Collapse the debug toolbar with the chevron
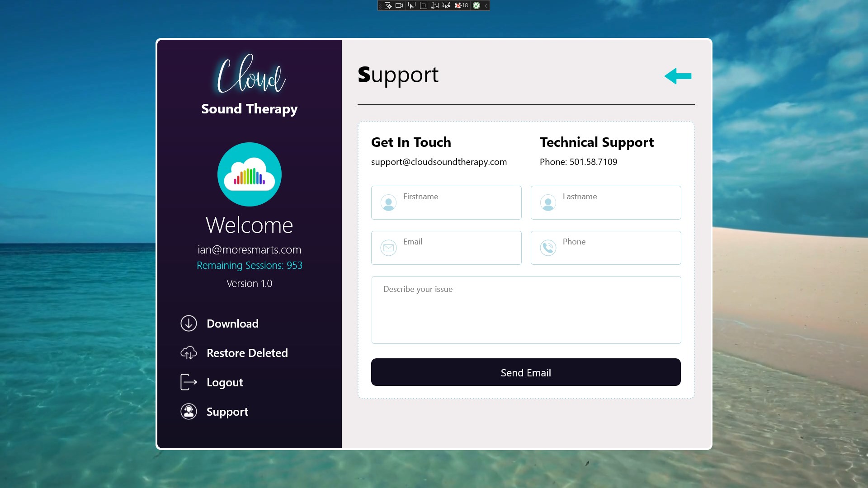The height and width of the screenshot is (488, 868). [x=486, y=5]
